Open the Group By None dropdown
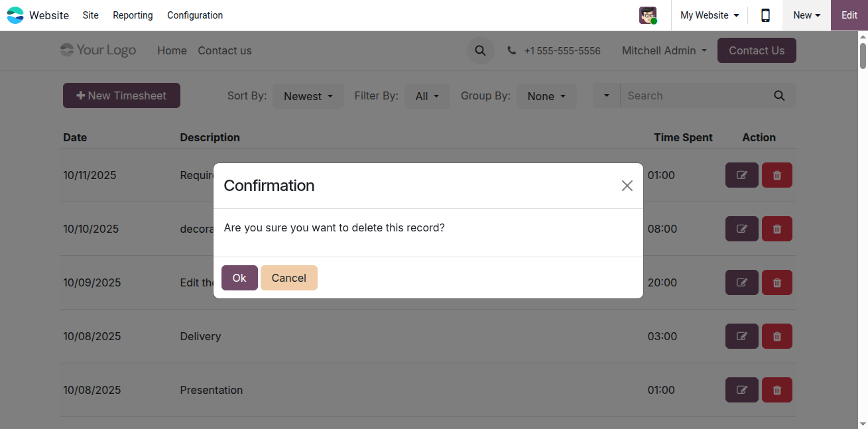This screenshot has height=429, width=868. [x=546, y=96]
